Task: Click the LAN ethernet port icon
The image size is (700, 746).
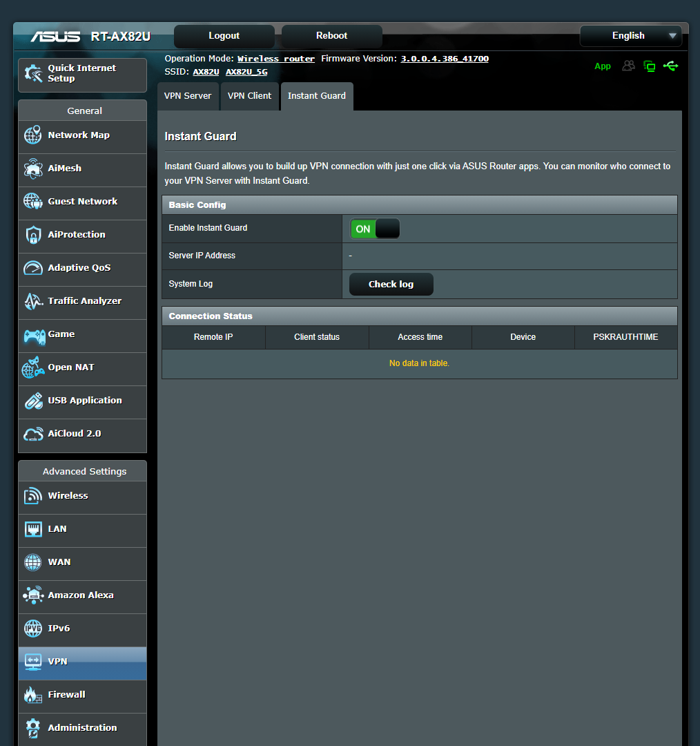Action: (33, 529)
